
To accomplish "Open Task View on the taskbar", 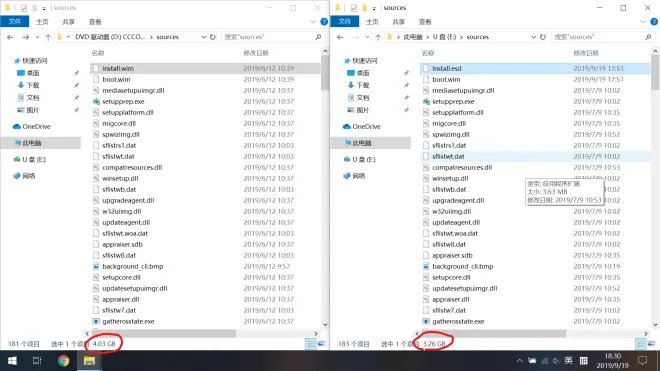I will point(37,361).
